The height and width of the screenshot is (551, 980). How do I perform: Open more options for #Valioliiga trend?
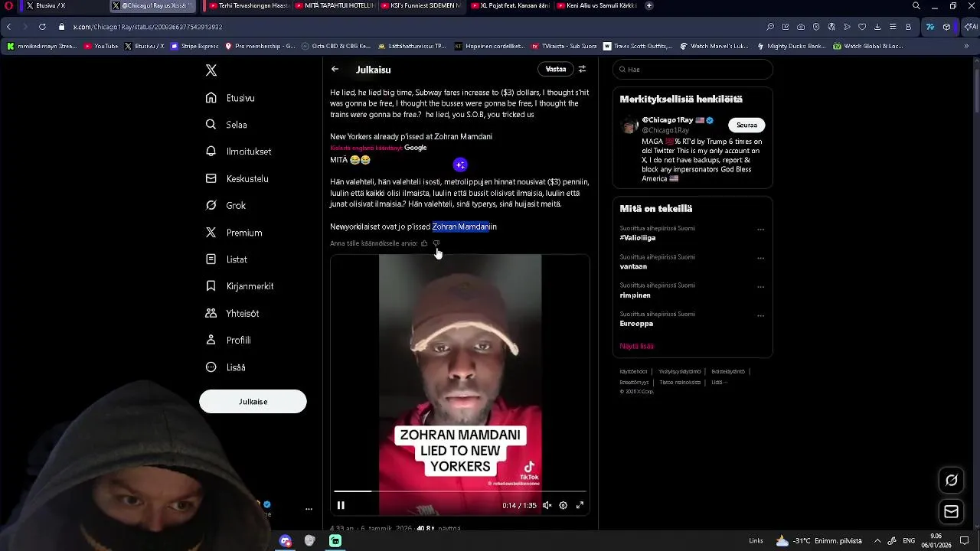[760, 229]
